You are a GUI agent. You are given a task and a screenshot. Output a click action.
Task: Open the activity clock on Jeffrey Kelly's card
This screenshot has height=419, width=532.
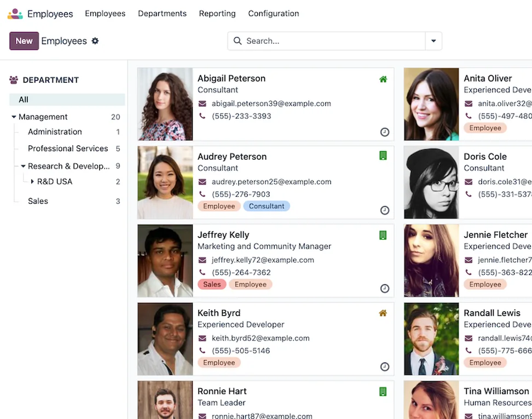(x=384, y=289)
